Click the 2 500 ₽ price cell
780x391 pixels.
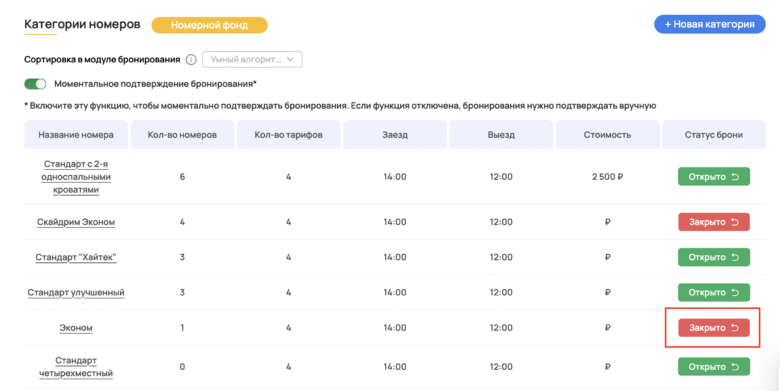(607, 177)
